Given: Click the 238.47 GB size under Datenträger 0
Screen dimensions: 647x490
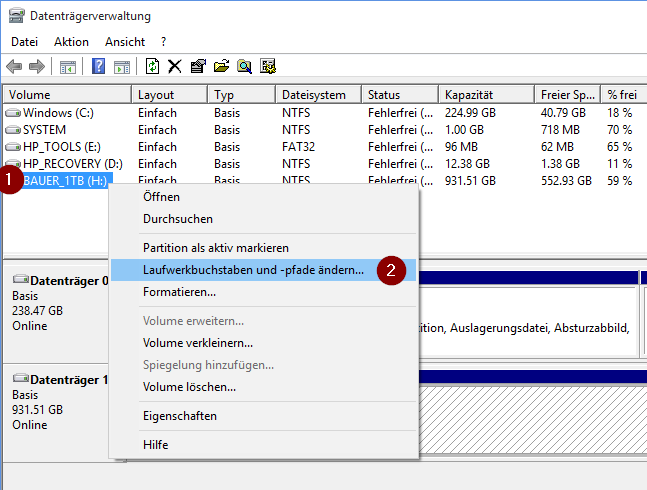Looking at the screenshot, I should pyautogui.click(x=38, y=311).
